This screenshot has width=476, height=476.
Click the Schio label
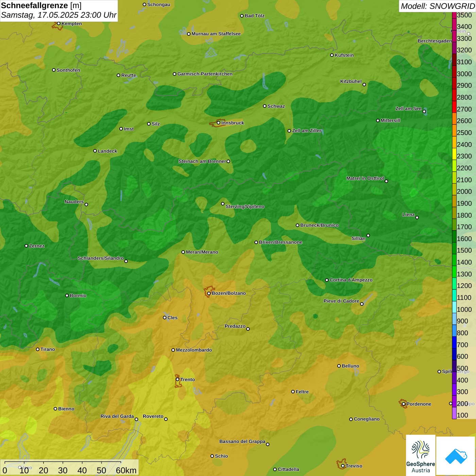[221, 456]
